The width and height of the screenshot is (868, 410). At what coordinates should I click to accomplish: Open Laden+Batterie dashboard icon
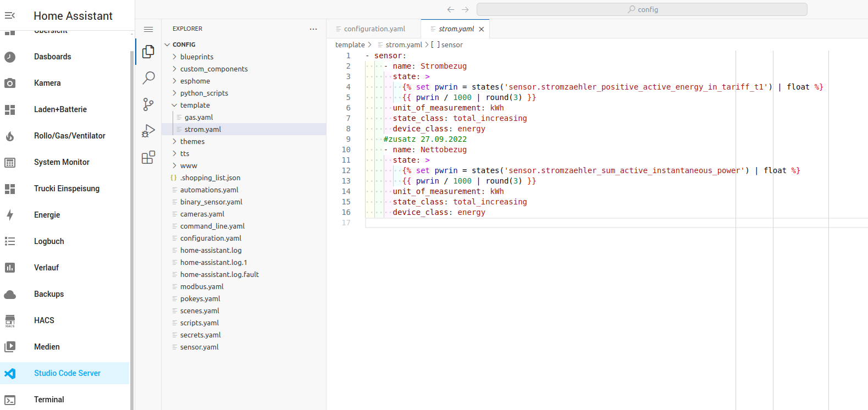click(10, 109)
